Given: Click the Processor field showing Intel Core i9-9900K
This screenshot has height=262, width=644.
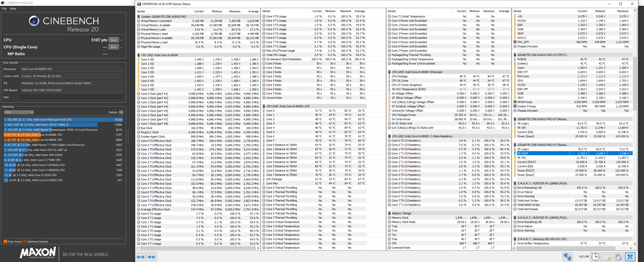Looking at the screenshot, I should (x=72, y=69).
